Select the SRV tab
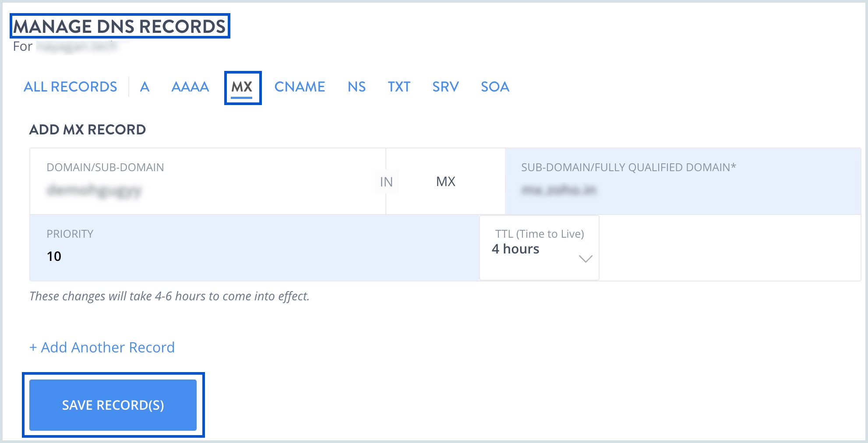The height and width of the screenshot is (443, 868). 445,87
